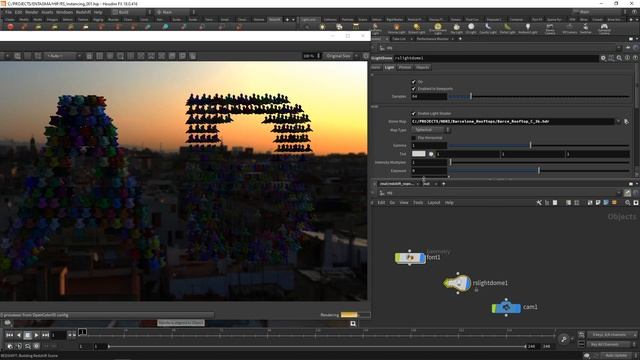Image resolution: width=640 pixels, height=360 pixels.
Task: Toggle the Enabled in Viewports checkbox
Action: pyautogui.click(x=413, y=89)
